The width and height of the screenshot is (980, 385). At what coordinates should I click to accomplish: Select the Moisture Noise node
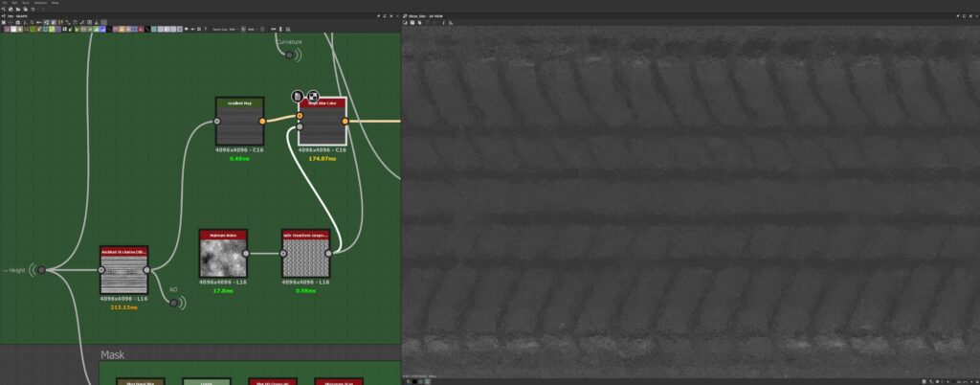coord(223,253)
